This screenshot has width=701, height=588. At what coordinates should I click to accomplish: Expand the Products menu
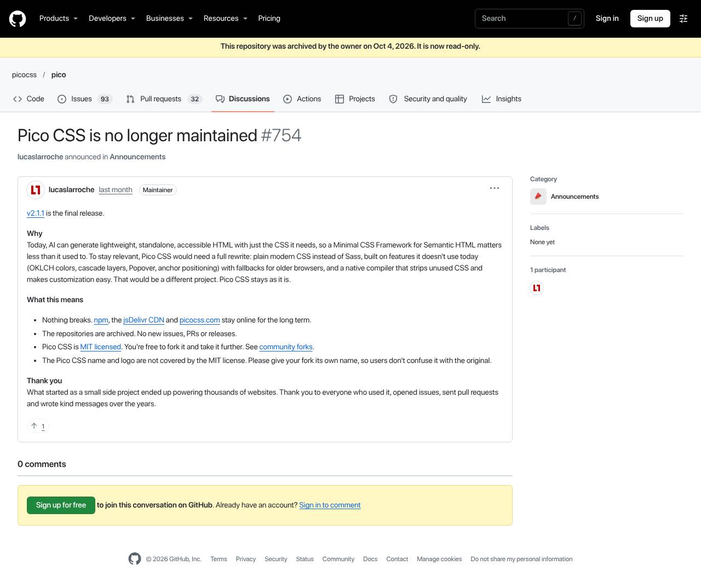[x=59, y=19]
